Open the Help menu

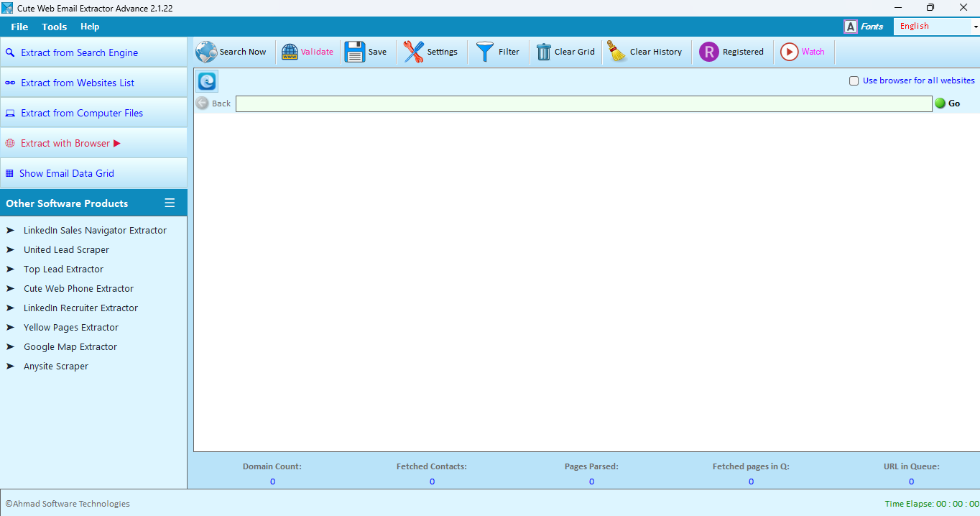(x=90, y=27)
